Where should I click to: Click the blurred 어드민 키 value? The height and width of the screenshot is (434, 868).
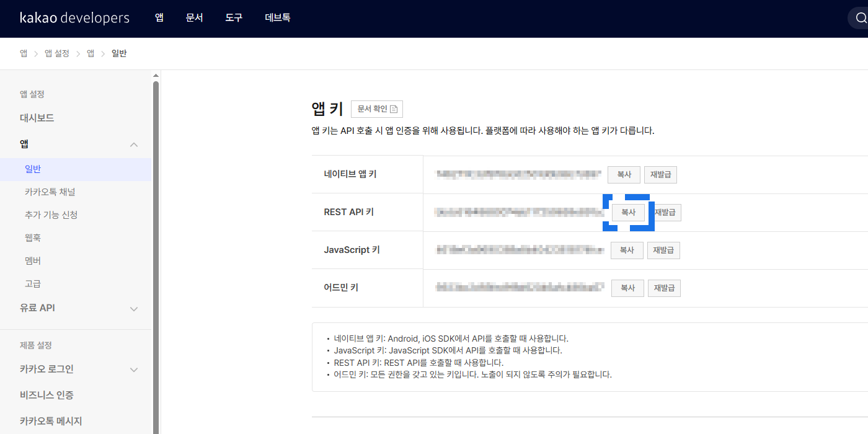point(520,288)
